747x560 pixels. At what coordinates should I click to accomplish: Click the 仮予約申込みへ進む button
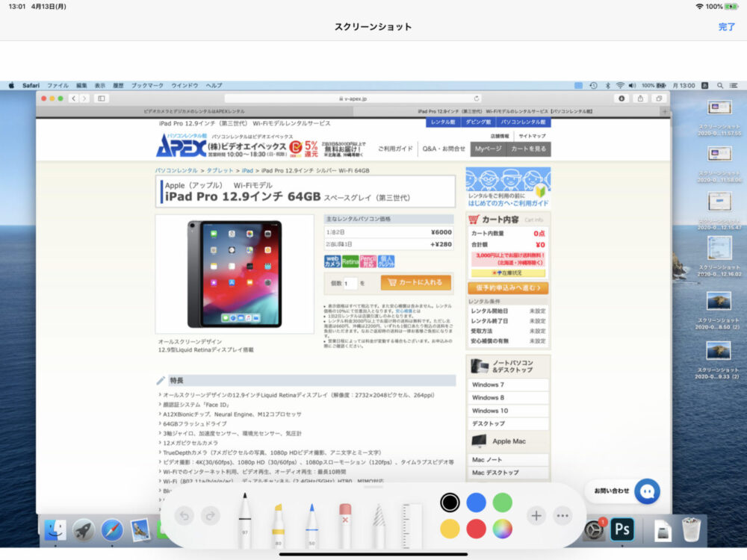tap(508, 287)
